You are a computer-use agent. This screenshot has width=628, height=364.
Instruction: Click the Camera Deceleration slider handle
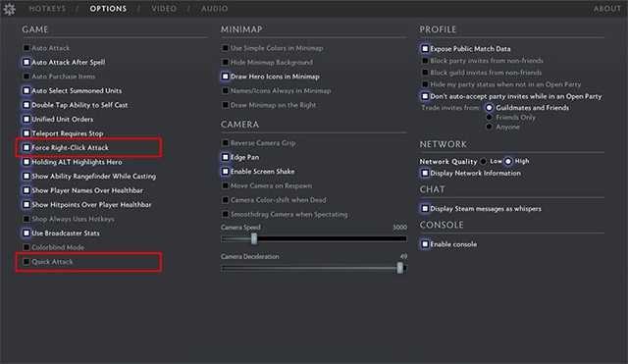coord(399,268)
